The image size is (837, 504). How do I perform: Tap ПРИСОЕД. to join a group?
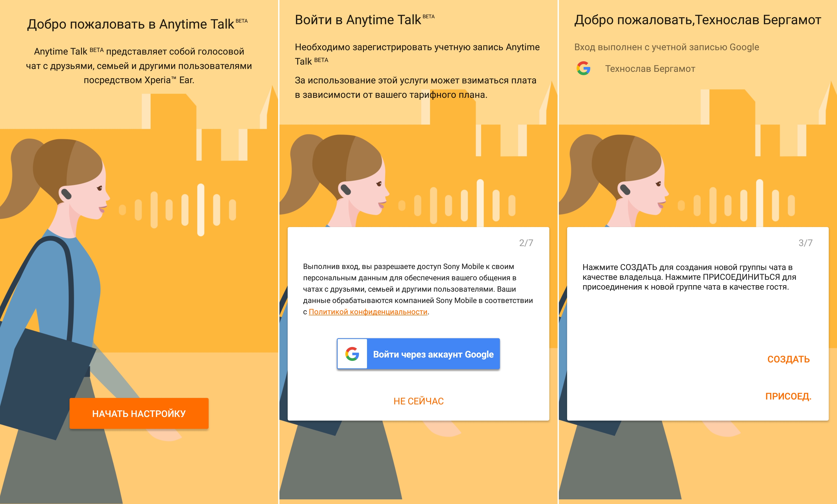788,396
